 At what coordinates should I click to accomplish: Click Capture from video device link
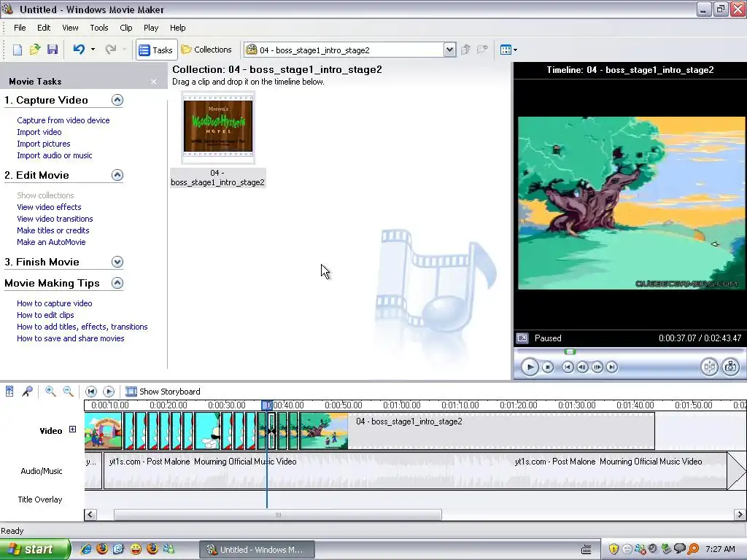[63, 120]
